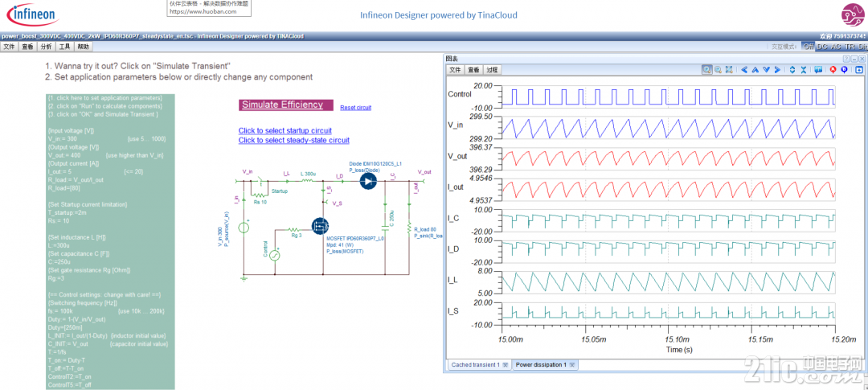
Task: Click the blue X-shaped compress icon
Action: (803, 69)
